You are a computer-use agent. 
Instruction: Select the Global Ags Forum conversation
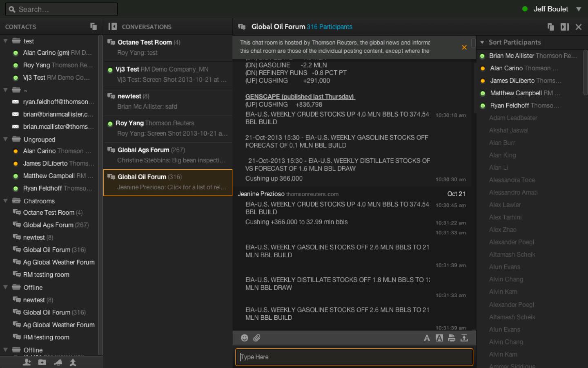click(167, 155)
